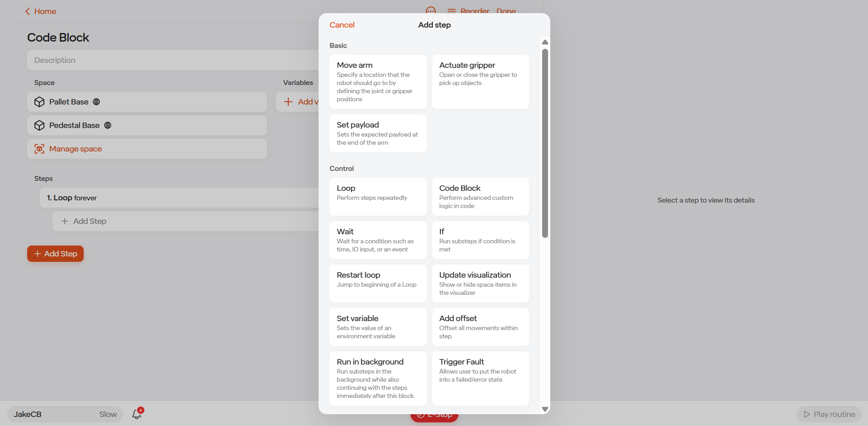Click the orange Add Step button
Screen dimensions: 868x426
[x=55, y=254]
